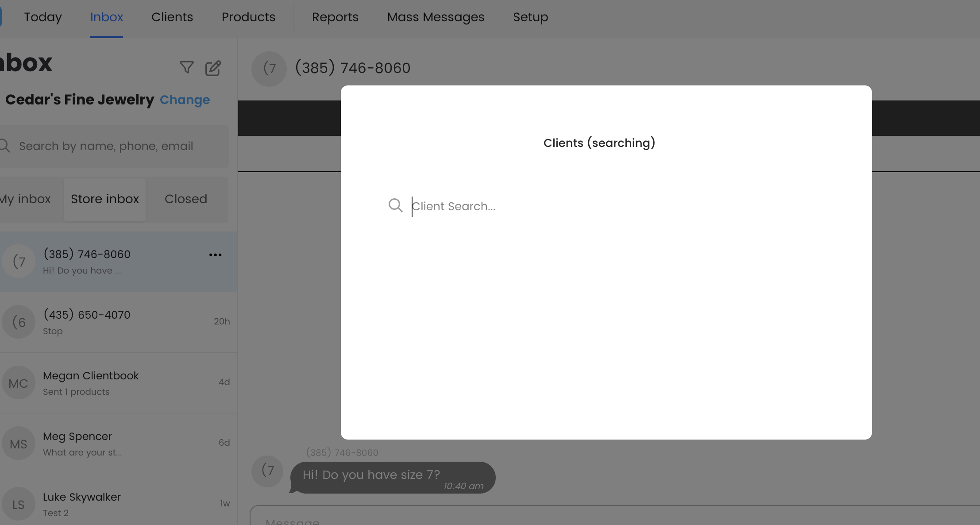Viewport: 980px width, 525px height.
Task: Click Change link next to Cedar's Fine Jewelry
Action: tap(185, 100)
